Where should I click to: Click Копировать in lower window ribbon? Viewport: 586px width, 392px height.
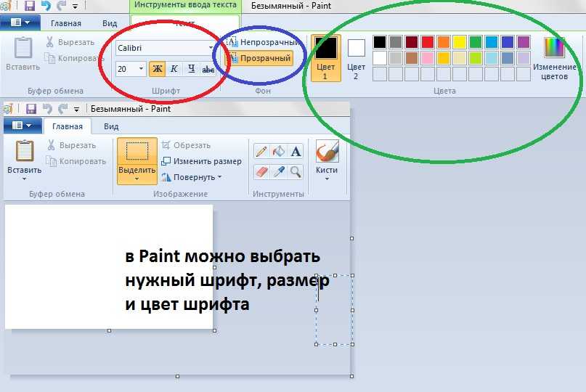click(x=76, y=161)
